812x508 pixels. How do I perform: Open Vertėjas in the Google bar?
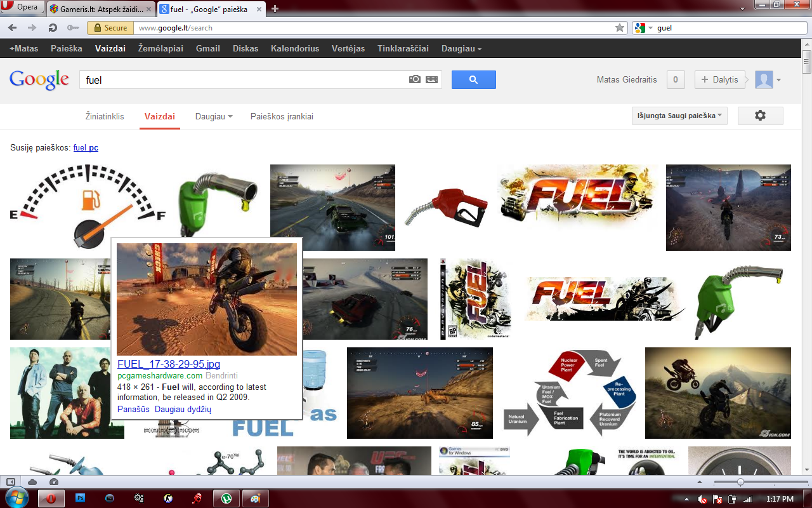tap(348, 48)
